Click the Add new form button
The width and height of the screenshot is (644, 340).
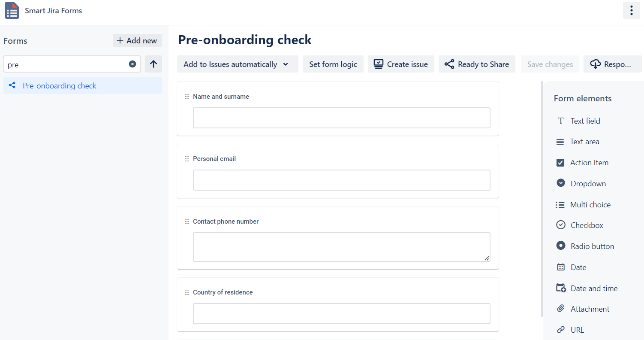(137, 41)
